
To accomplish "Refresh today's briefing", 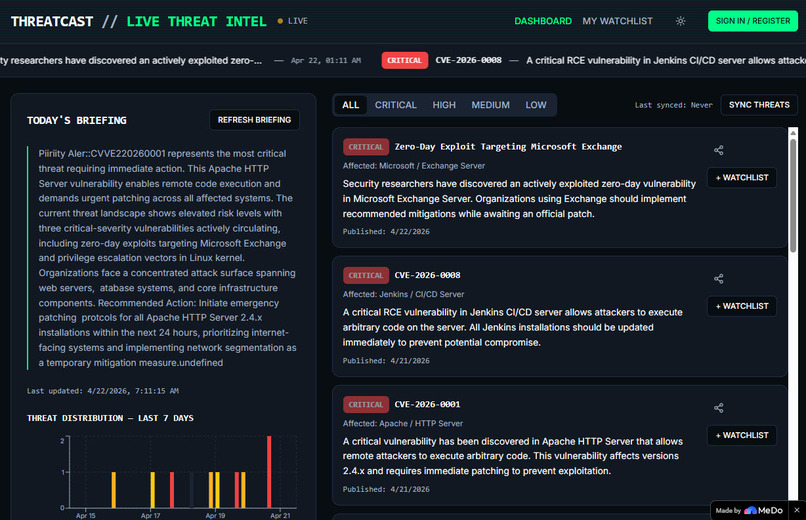I will pyautogui.click(x=254, y=120).
